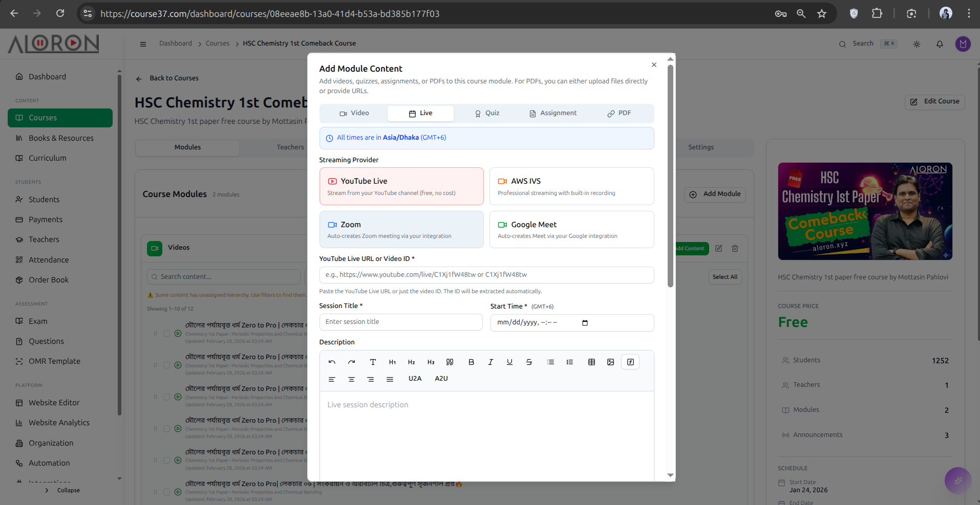Image resolution: width=980 pixels, height=505 pixels.
Task: Apply Heading 3 (H3) formatting
Action: coord(431,362)
